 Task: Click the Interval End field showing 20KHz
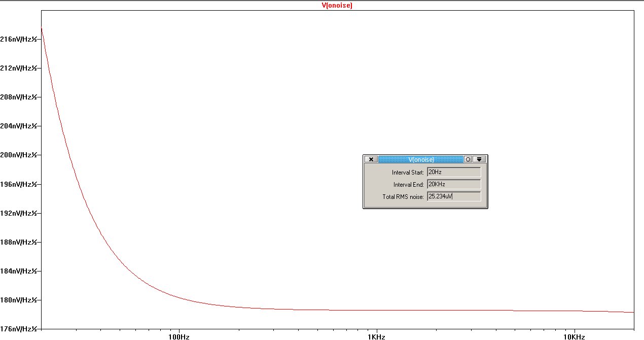[454, 184]
